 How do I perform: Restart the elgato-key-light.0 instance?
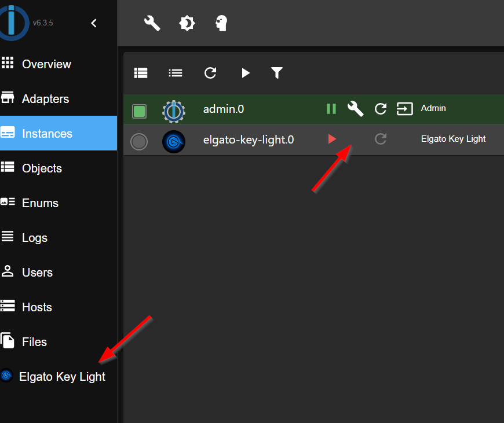coord(381,139)
